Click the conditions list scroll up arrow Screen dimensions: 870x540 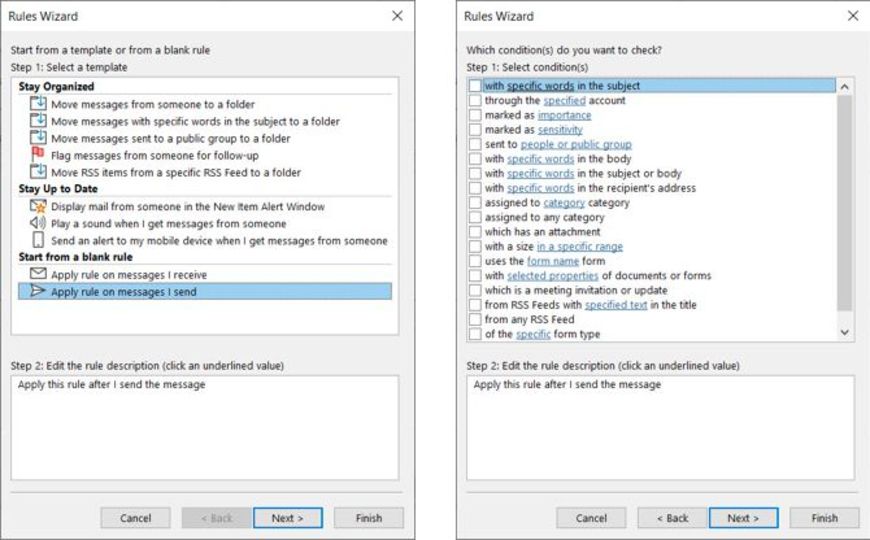click(844, 87)
